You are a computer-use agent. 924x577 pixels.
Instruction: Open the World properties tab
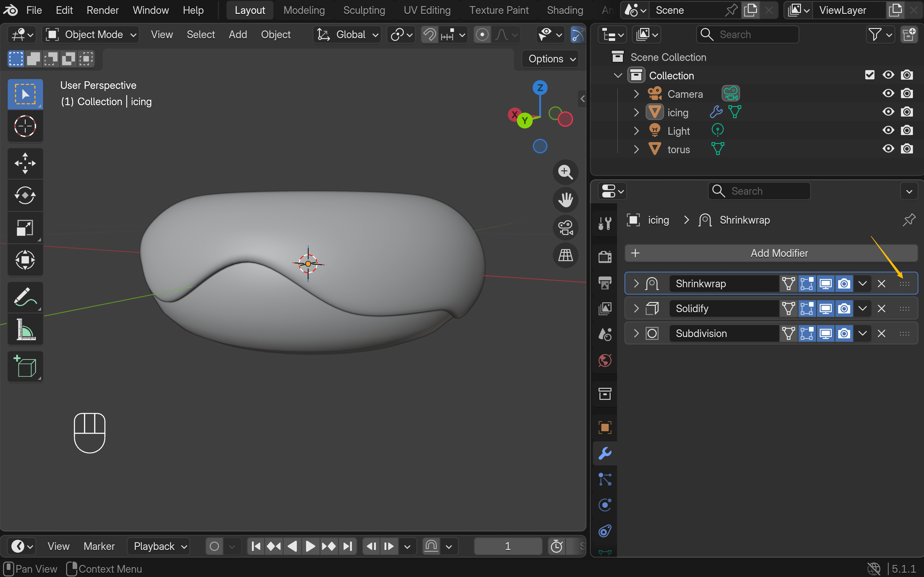coord(605,360)
